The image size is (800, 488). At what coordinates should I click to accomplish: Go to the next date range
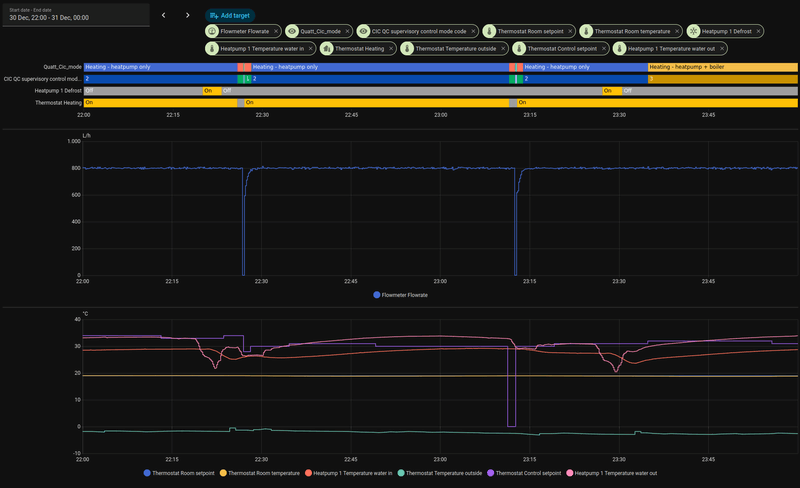(x=188, y=15)
